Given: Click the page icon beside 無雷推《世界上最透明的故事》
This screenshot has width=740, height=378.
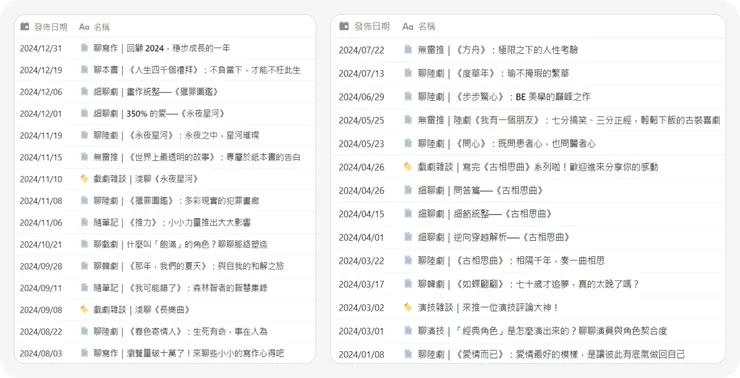Looking at the screenshot, I should [x=84, y=157].
